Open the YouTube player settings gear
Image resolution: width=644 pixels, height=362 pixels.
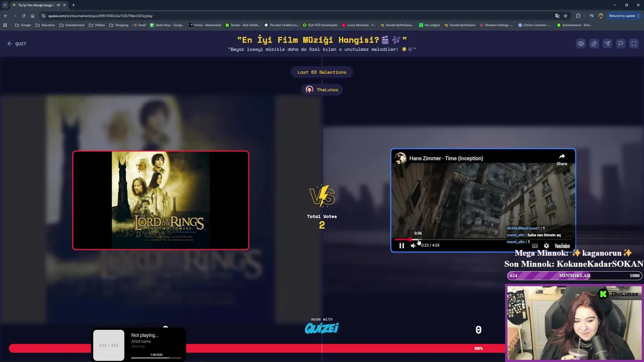tap(546, 246)
